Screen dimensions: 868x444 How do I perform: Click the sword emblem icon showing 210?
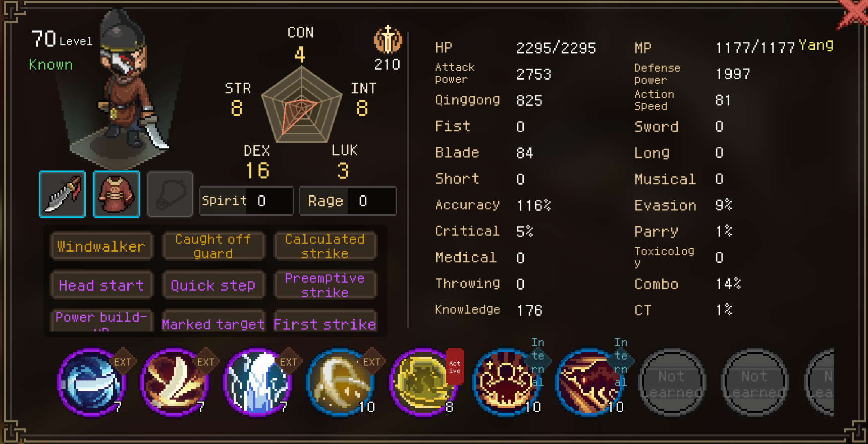pyautogui.click(x=388, y=40)
